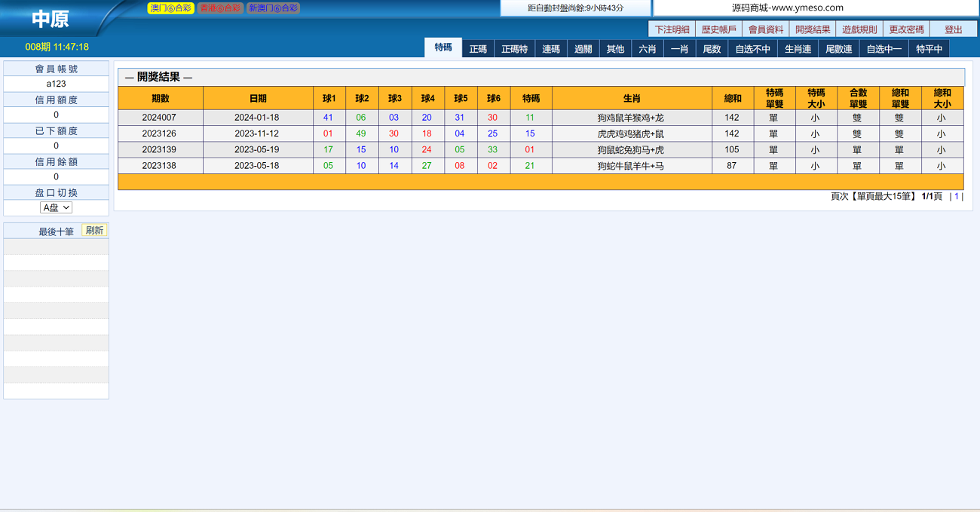Click the 008期 clock display
The image size is (980, 512).
coord(57,47)
